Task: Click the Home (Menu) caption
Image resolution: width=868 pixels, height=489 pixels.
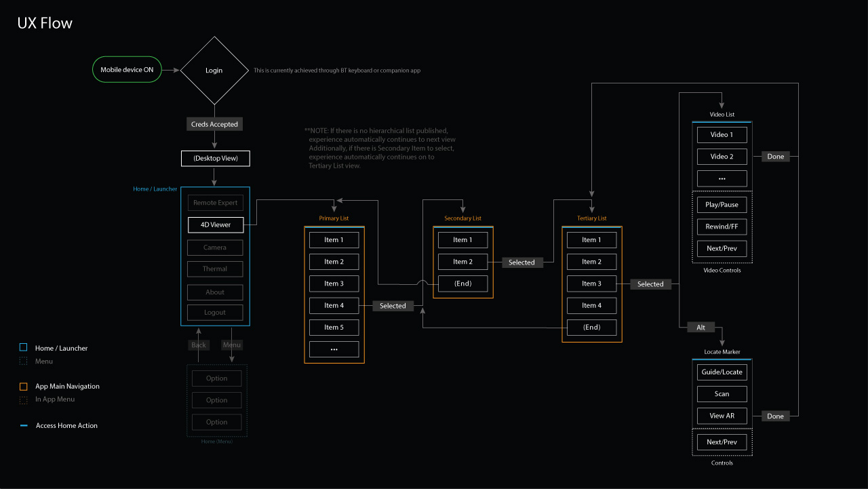Action: click(217, 442)
